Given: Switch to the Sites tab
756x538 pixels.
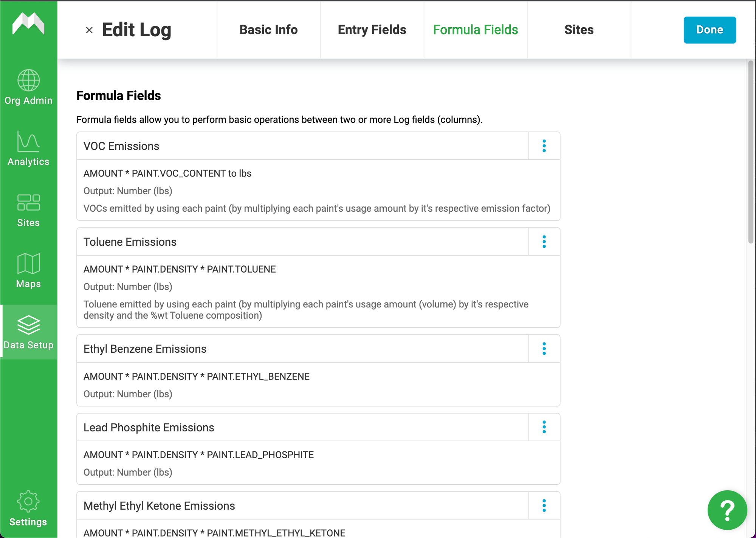Looking at the screenshot, I should click(579, 30).
